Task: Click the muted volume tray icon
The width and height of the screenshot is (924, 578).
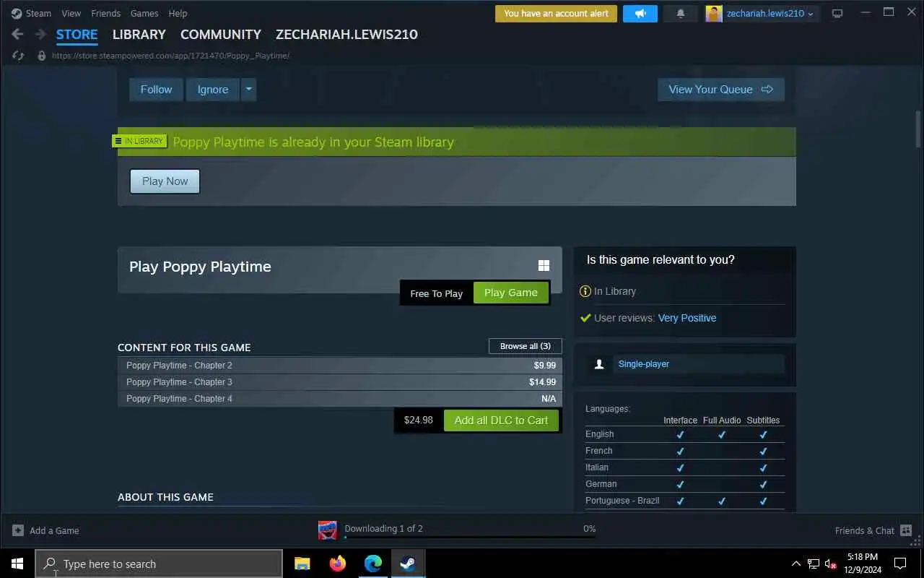Action: pyautogui.click(x=831, y=564)
